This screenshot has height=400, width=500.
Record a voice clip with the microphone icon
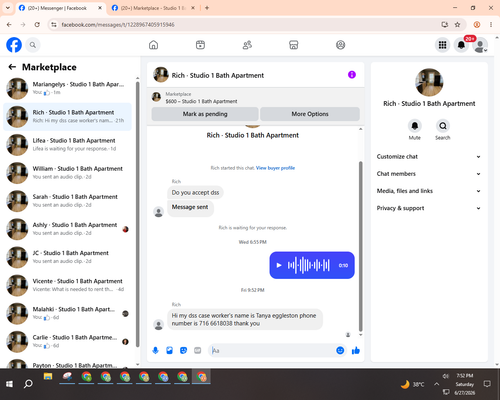[155, 350]
